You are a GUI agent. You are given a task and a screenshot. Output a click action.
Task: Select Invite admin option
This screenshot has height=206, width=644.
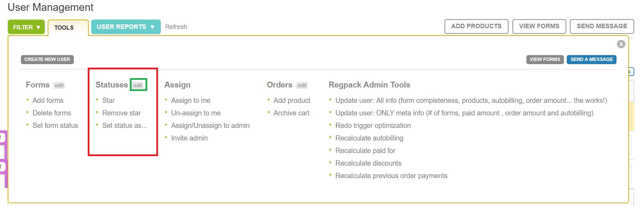(189, 138)
